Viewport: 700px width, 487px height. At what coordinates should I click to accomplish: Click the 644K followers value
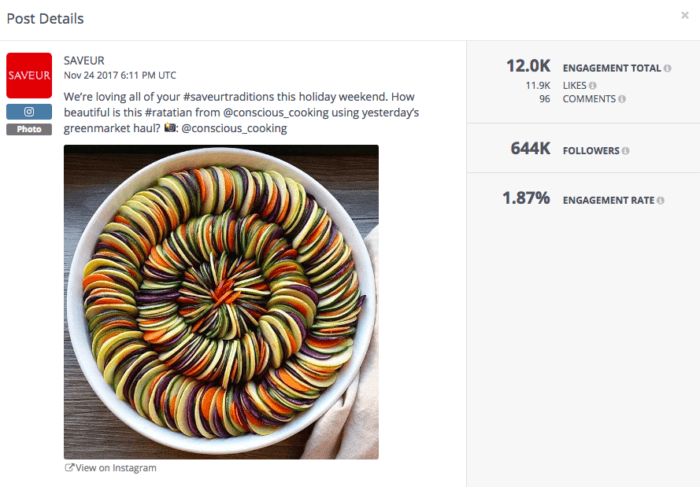pyautogui.click(x=530, y=149)
